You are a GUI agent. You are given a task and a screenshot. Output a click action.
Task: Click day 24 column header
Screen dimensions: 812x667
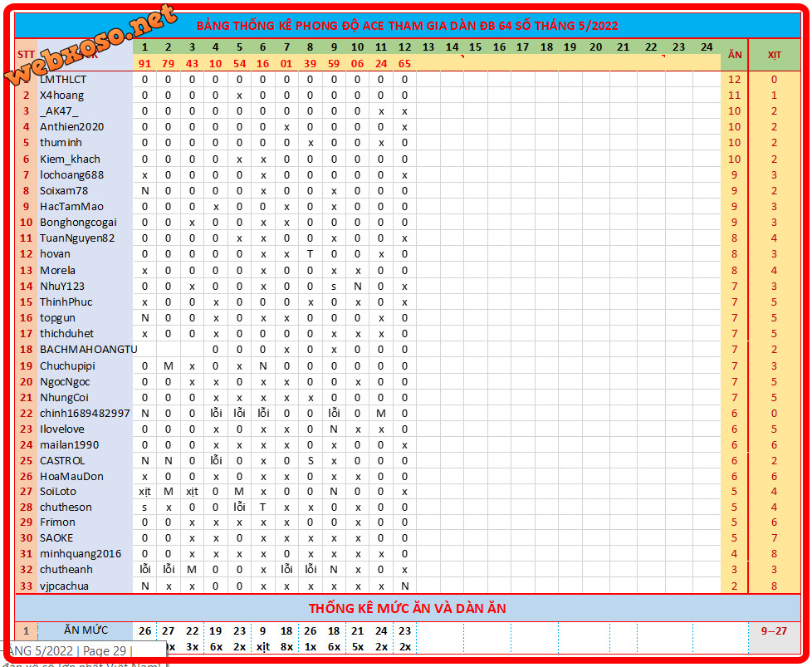[706, 47]
